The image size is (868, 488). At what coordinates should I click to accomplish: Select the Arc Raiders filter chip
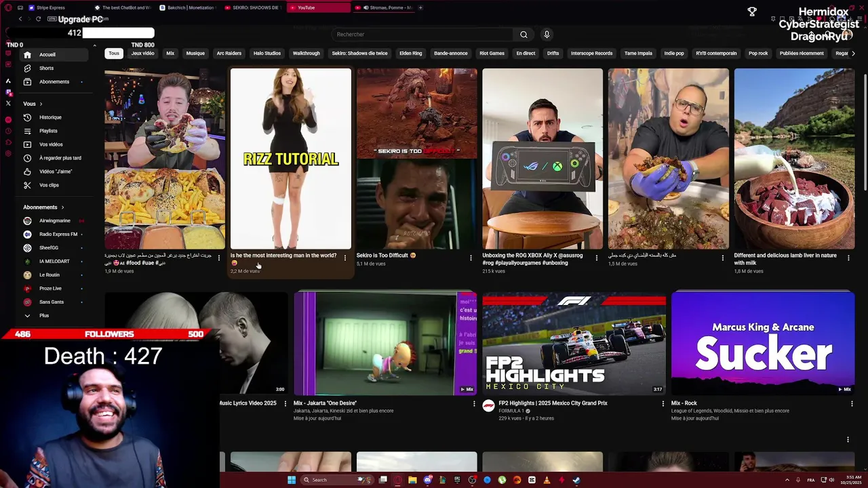pyautogui.click(x=229, y=54)
